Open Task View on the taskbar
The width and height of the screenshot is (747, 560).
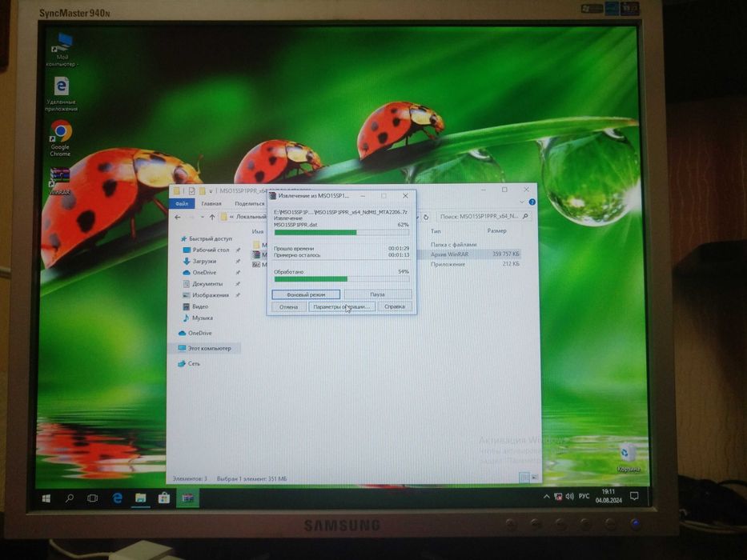[93, 498]
